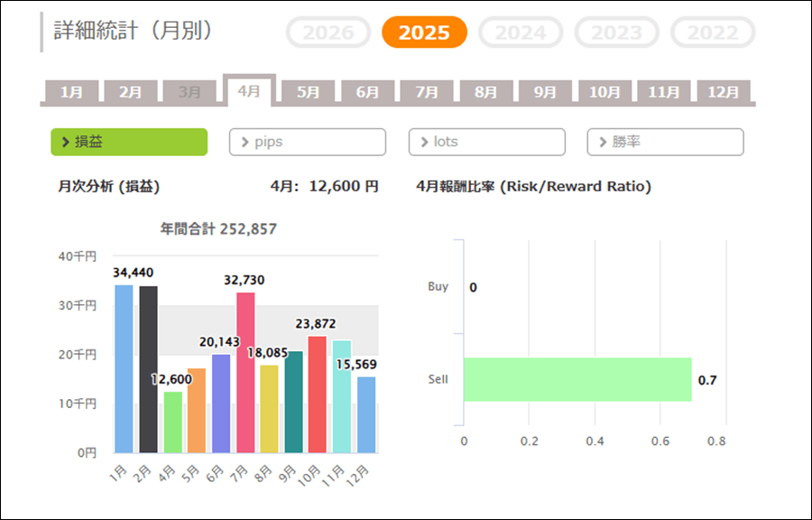The height and width of the screenshot is (520, 812).
Task: Open the 7月 month tab
Action: [427, 92]
